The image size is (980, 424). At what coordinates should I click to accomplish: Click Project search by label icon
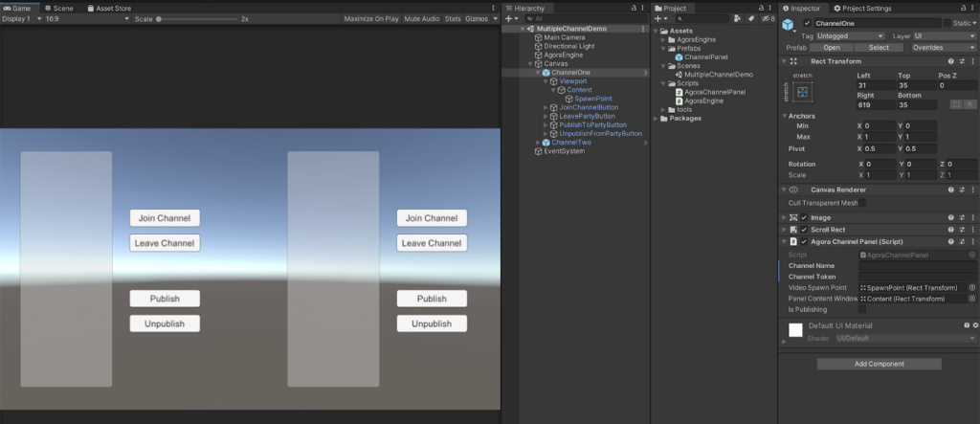(751, 19)
